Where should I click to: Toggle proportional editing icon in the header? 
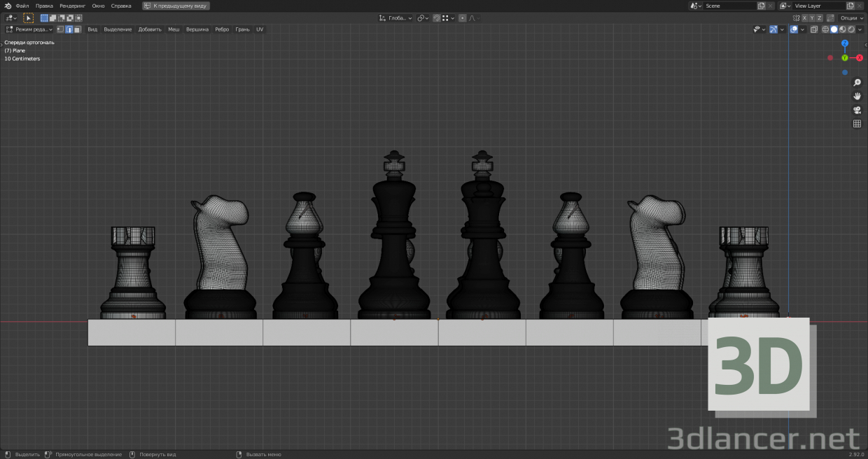coord(462,17)
